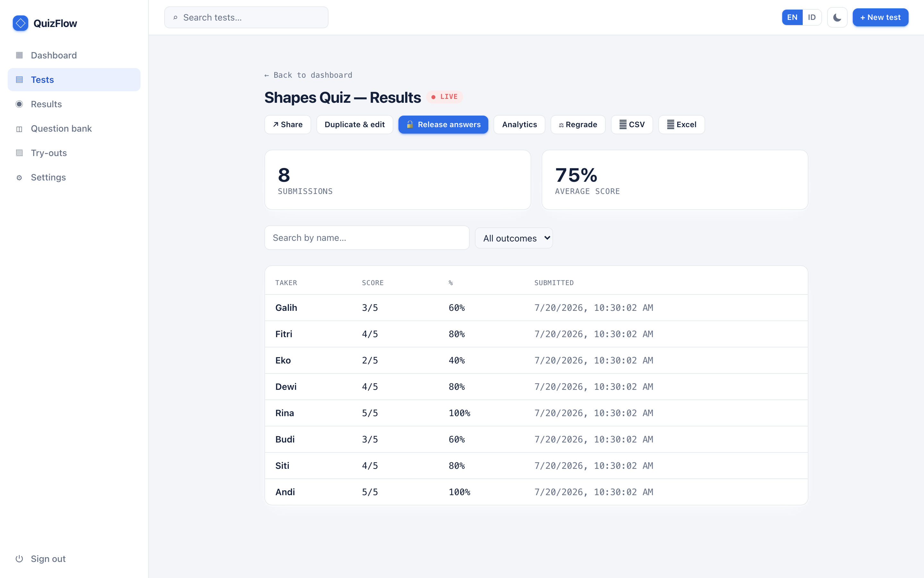Click the TAKER column header

[286, 283]
